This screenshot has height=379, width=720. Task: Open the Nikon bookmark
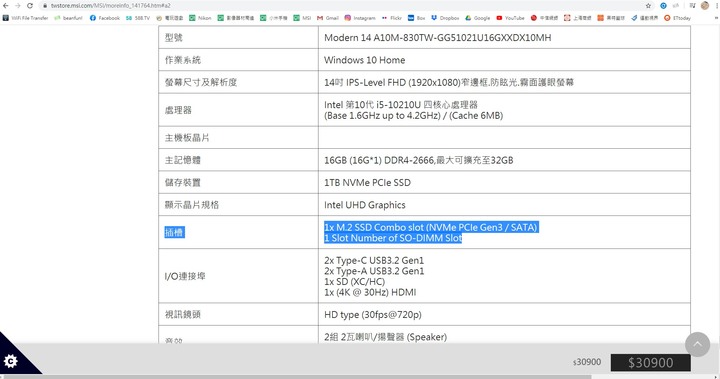[201, 18]
